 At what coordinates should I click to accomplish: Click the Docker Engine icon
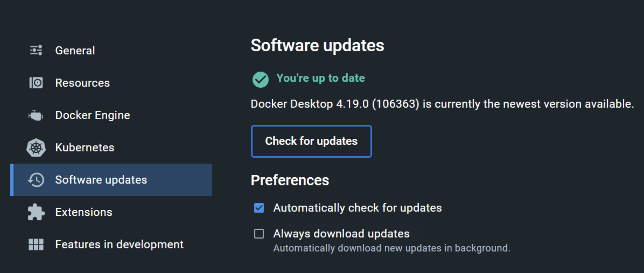click(36, 115)
